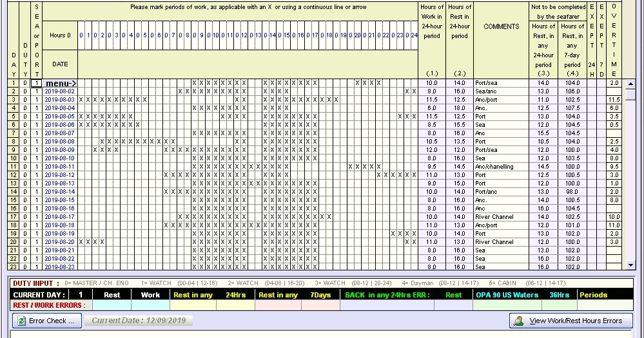Viewport: 644px width, 338px height.
Task: Click the scrollbar up arrow
Action: pos(631,84)
